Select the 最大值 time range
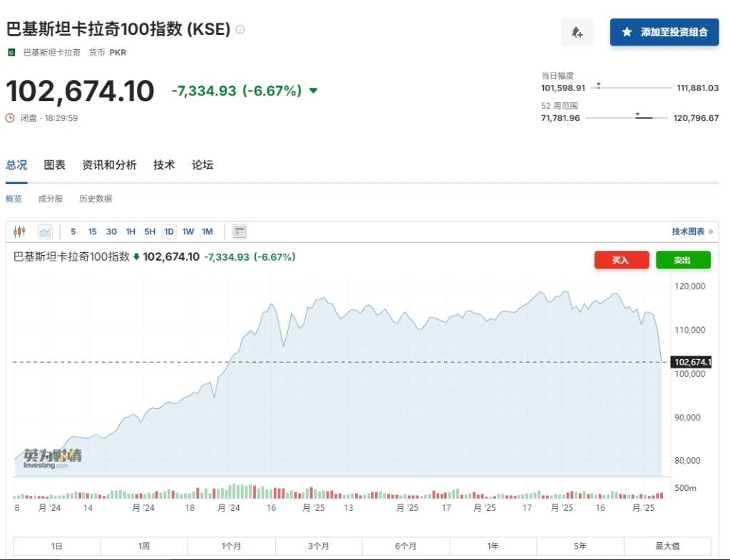This screenshot has width=730, height=560. pyautogui.click(x=667, y=546)
